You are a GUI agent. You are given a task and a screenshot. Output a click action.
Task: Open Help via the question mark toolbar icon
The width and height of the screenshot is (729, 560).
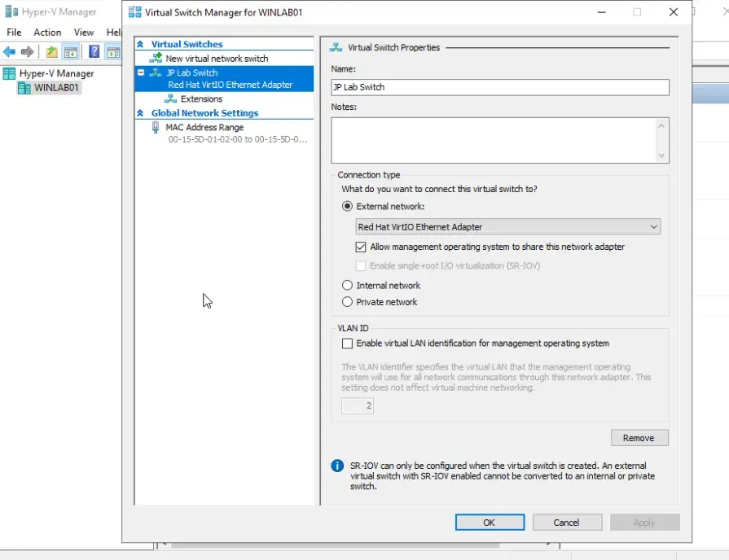tap(94, 51)
